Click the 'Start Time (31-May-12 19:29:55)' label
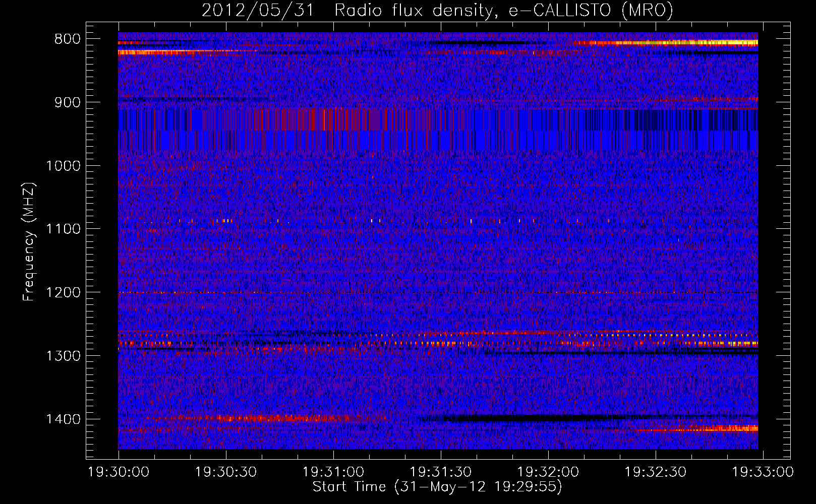Screen dimensions: 816x504 437,487
